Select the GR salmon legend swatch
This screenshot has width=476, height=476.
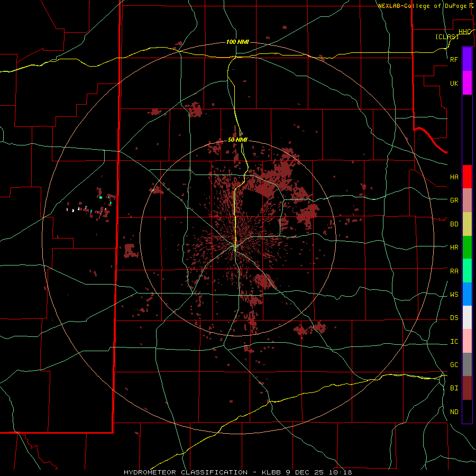(467, 200)
